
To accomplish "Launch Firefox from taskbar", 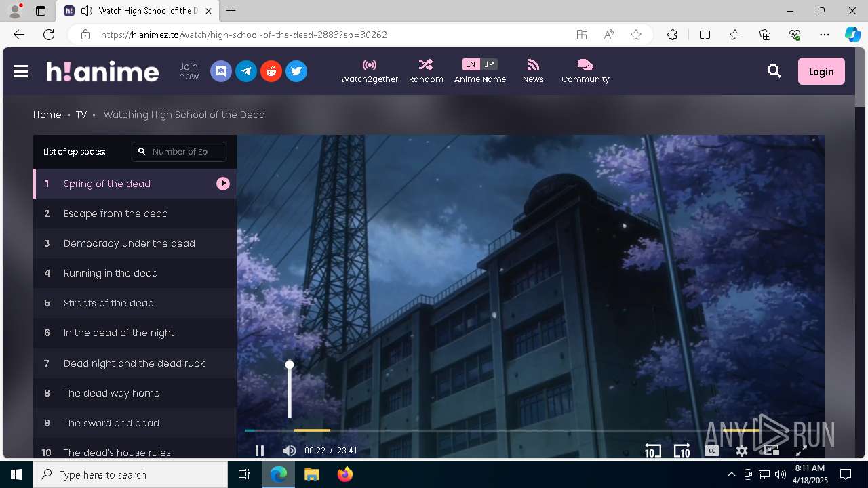I will pos(344,474).
